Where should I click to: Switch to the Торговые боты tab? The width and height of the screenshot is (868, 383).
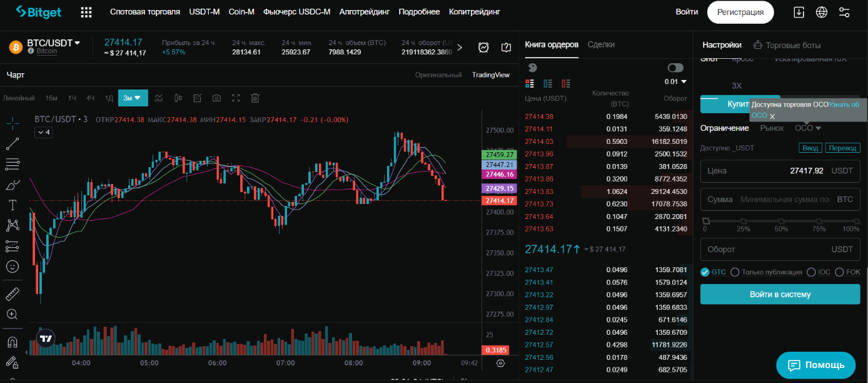click(787, 45)
